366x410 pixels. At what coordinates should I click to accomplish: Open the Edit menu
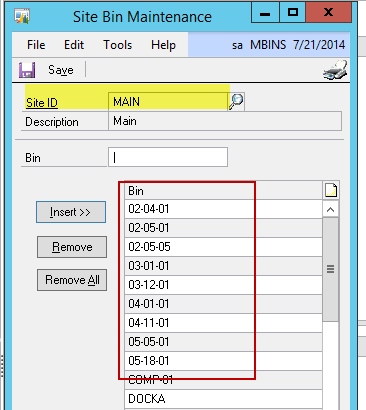coord(74,45)
